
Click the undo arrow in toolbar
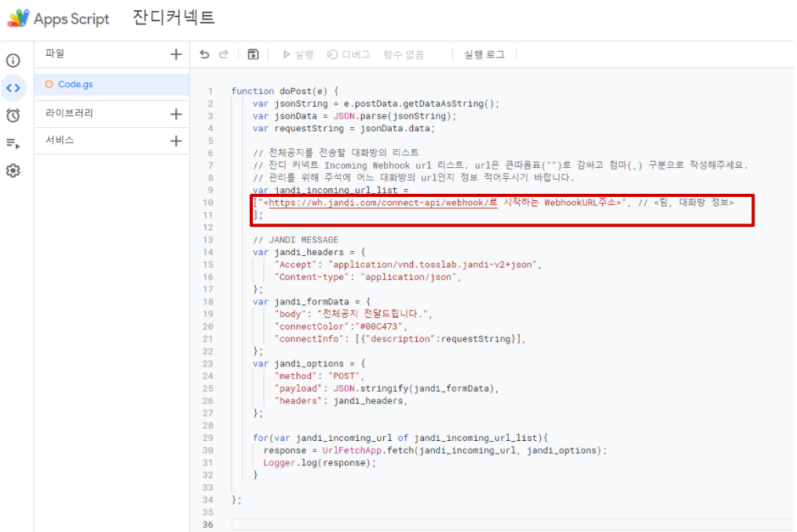[x=205, y=54]
